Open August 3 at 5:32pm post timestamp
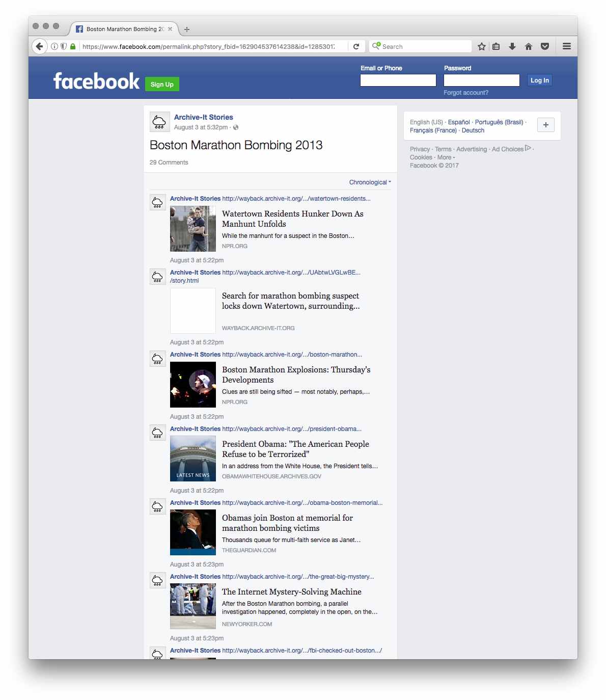 pyautogui.click(x=201, y=127)
